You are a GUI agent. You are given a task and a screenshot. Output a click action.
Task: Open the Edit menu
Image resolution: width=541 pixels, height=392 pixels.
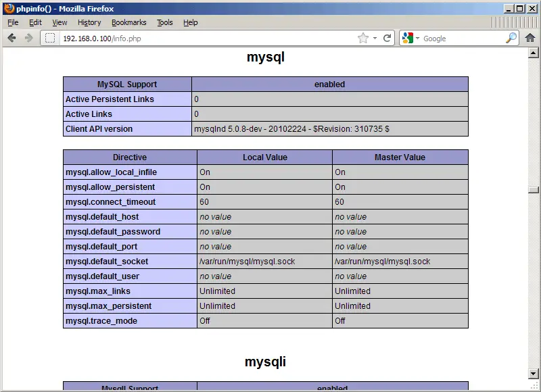35,22
